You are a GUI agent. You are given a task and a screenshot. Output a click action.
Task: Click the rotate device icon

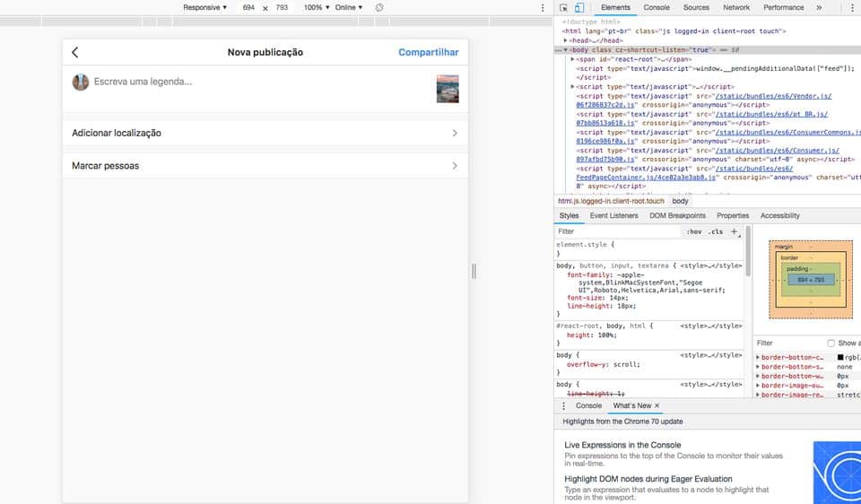click(x=379, y=8)
